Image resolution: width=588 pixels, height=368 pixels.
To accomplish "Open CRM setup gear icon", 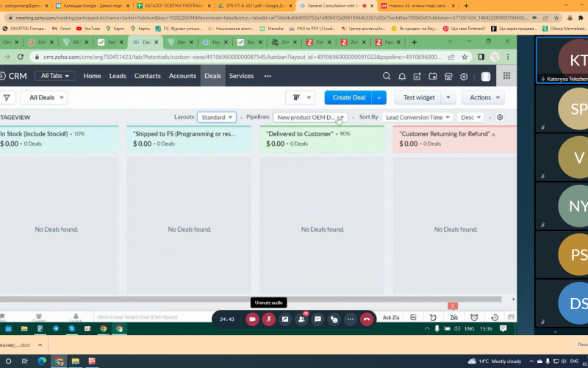I will coord(464,77).
